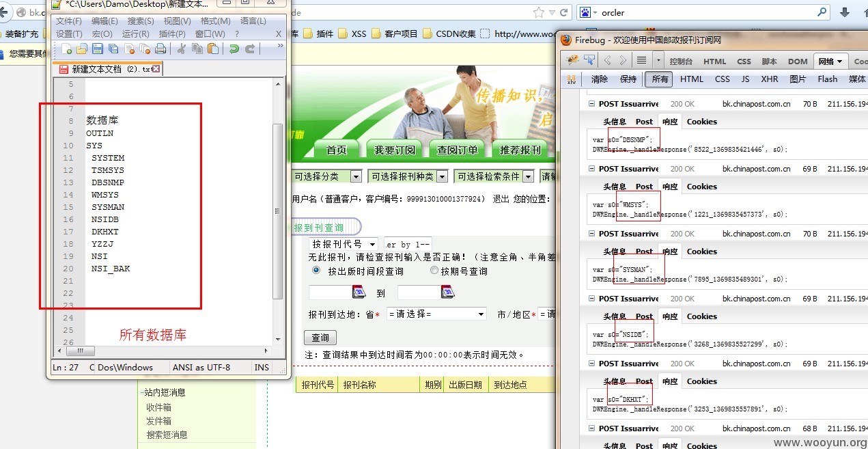
Task: Click the green undo arrow in Notepad++
Action: pyautogui.click(x=234, y=49)
